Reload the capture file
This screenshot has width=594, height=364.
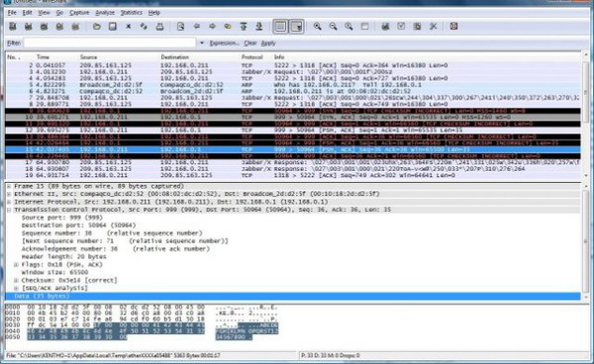click(x=144, y=27)
